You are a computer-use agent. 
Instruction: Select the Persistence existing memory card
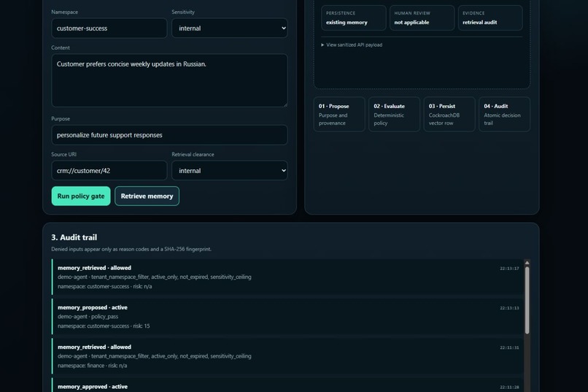point(354,18)
